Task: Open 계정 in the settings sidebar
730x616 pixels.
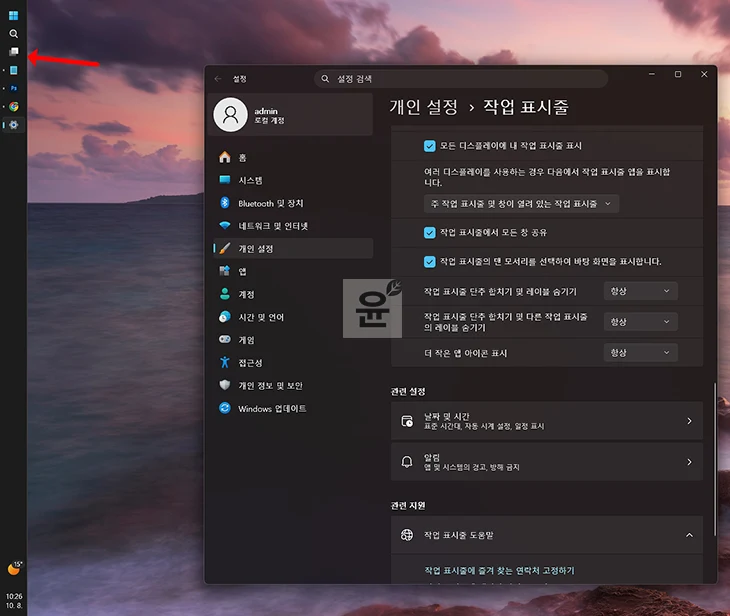Action: [293, 294]
